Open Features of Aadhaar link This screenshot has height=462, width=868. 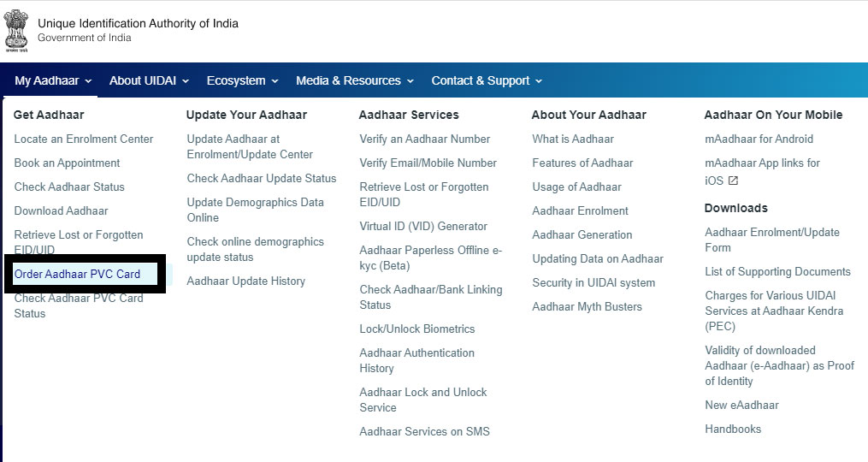pos(582,163)
